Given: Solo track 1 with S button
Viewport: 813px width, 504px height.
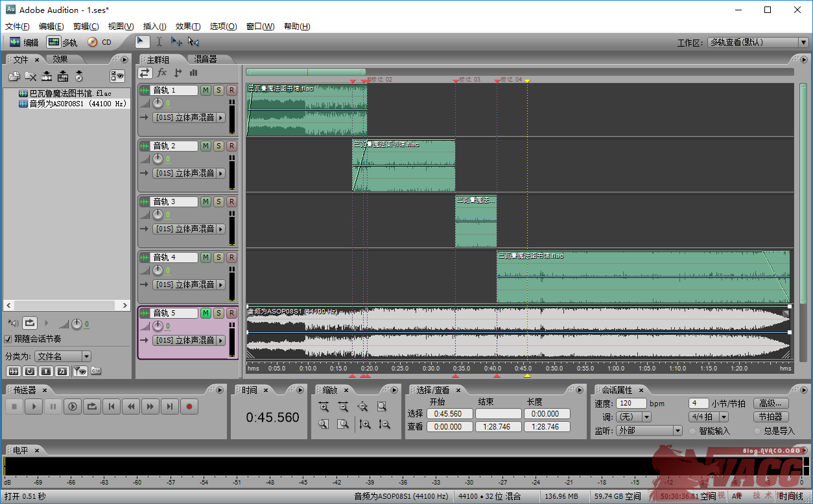Looking at the screenshot, I should pyautogui.click(x=218, y=91).
